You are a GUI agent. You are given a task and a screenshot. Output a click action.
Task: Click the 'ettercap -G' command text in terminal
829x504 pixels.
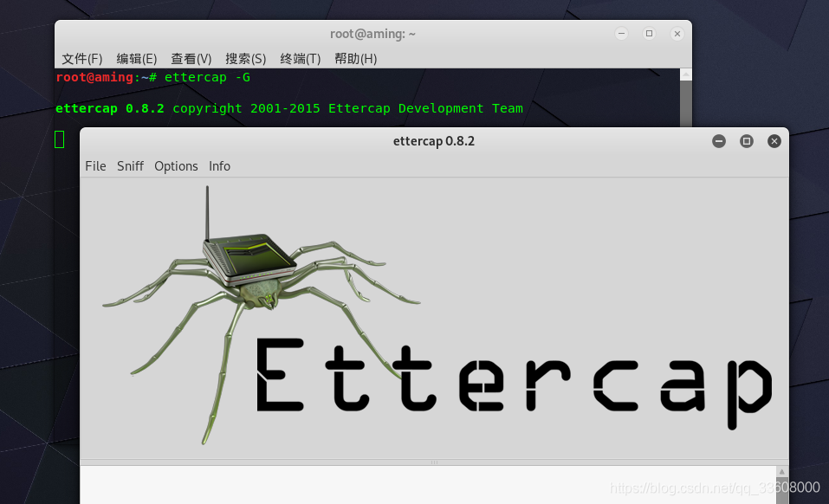[207, 77]
